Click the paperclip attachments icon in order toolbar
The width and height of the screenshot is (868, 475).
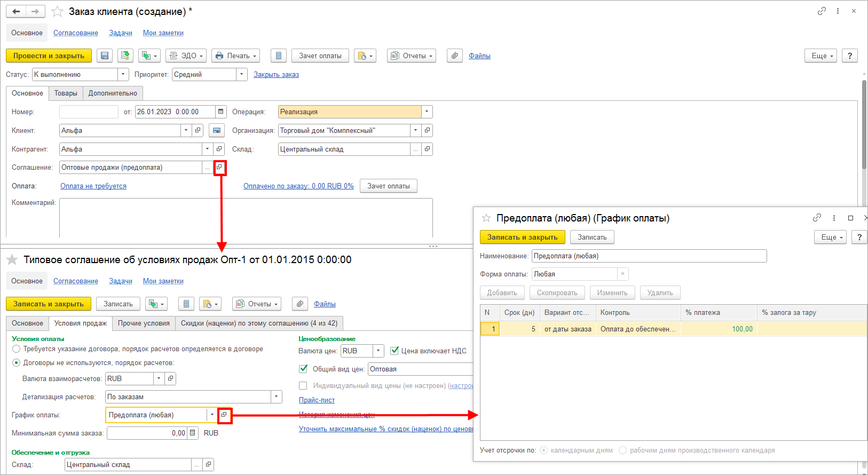pyautogui.click(x=455, y=56)
